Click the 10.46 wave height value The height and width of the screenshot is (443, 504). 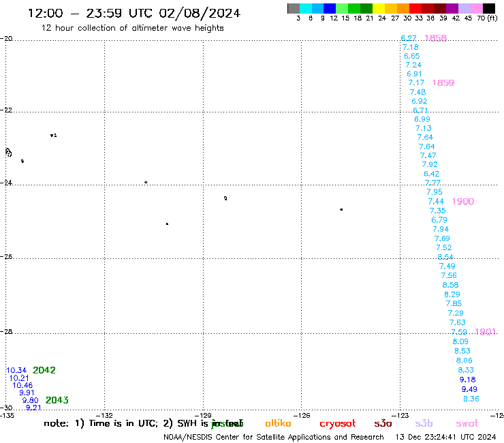(22, 386)
